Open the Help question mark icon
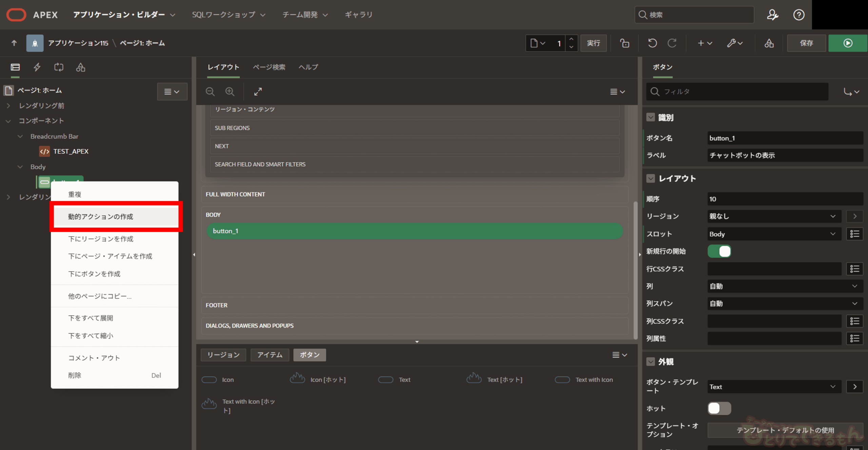 [798, 15]
